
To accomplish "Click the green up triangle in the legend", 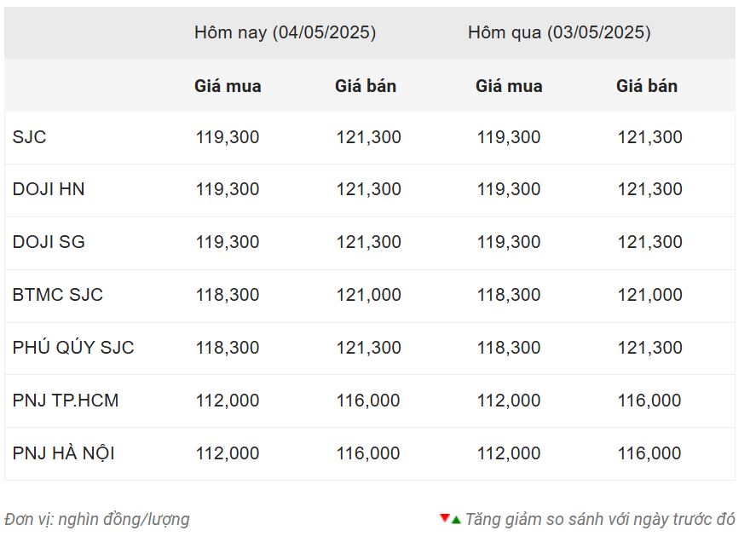I will click(x=456, y=519).
